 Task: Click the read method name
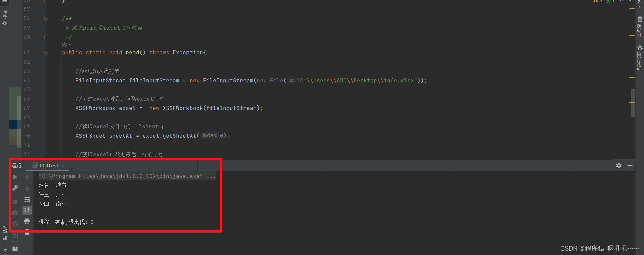point(132,53)
